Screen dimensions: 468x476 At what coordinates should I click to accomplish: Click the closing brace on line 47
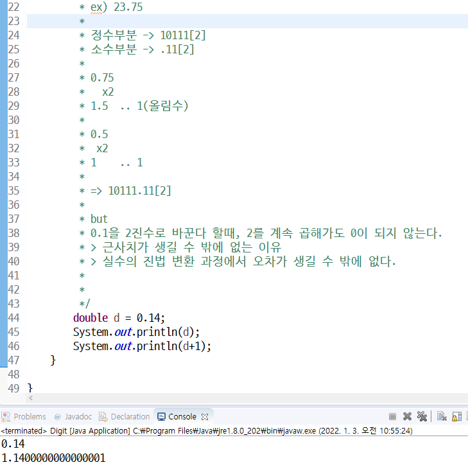(x=53, y=360)
